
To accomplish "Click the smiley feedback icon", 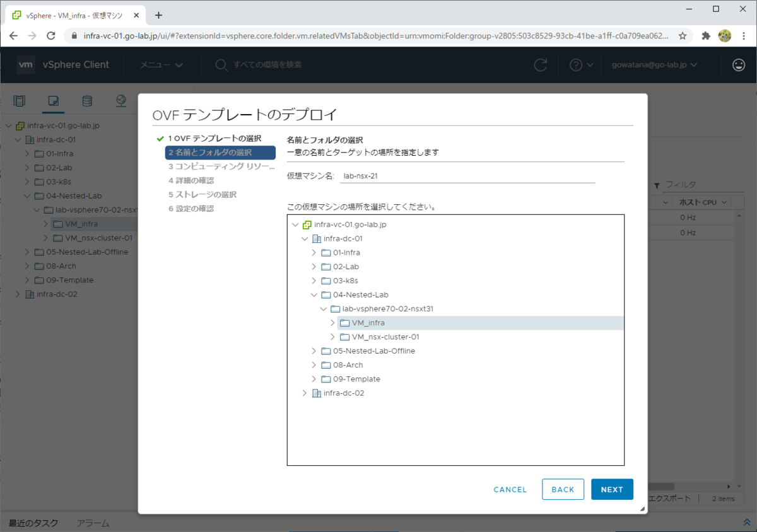I will [x=738, y=64].
